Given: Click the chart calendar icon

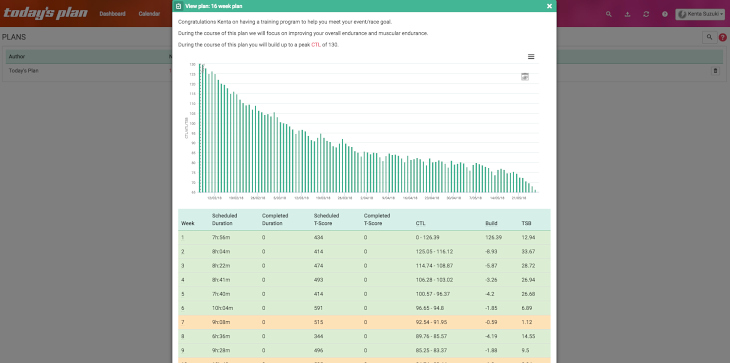Looking at the screenshot, I should tap(525, 77).
